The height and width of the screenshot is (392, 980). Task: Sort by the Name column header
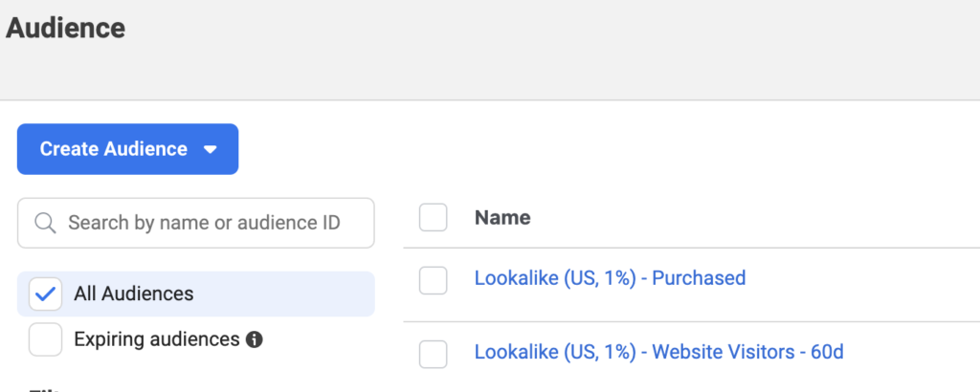[502, 217]
